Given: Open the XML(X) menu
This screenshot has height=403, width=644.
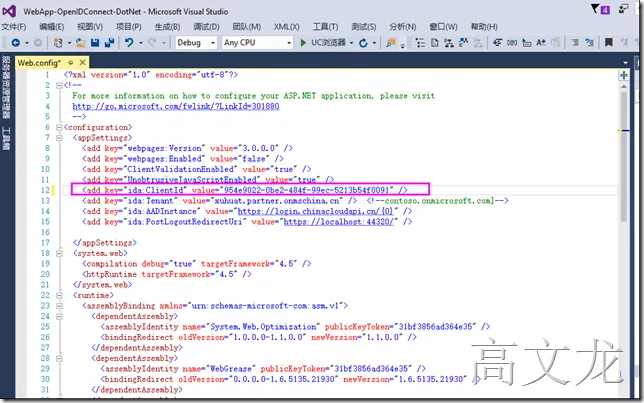Looking at the screenshot, I should tap(287, 27).
